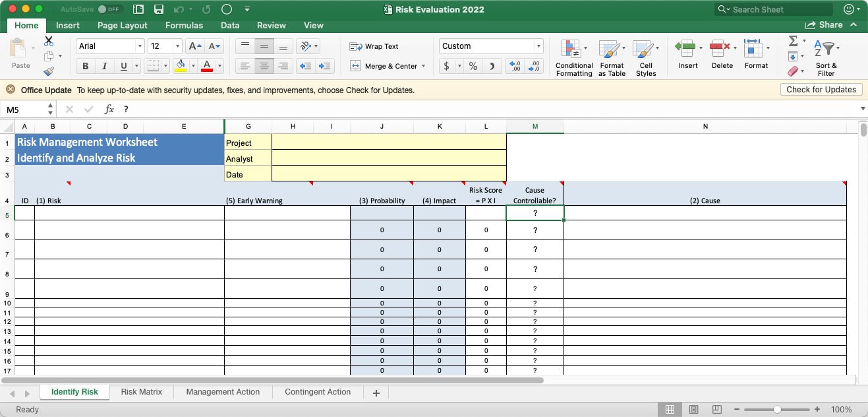Align cell text right
This screenshot has width=868, height=417.
coord(283,66)
